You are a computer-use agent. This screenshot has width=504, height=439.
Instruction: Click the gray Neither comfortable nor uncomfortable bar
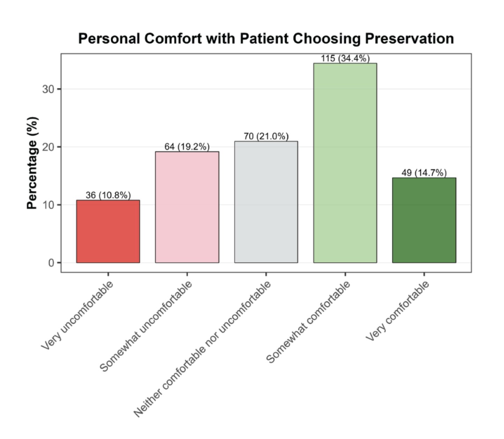click(x=266, y=202)
